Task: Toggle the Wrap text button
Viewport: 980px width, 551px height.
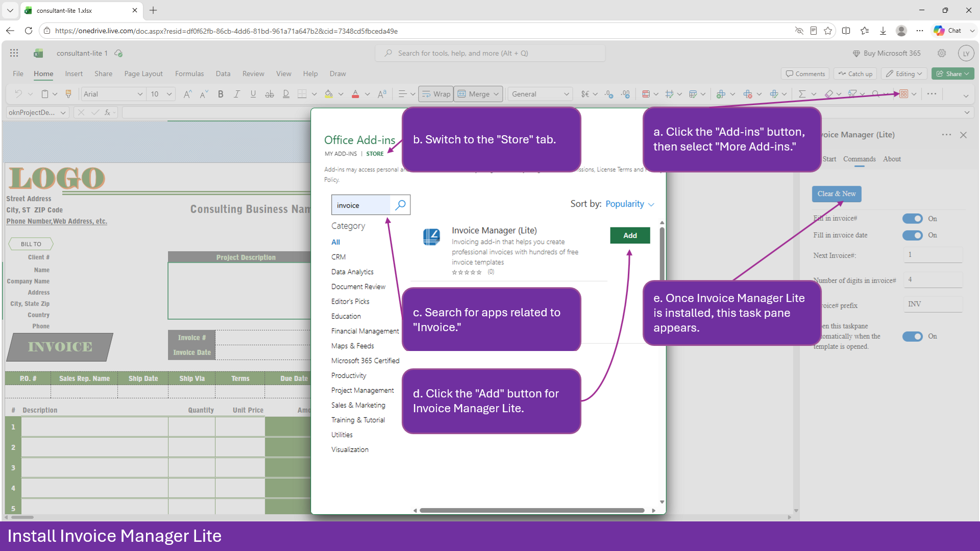Action: tap(436, 94)
